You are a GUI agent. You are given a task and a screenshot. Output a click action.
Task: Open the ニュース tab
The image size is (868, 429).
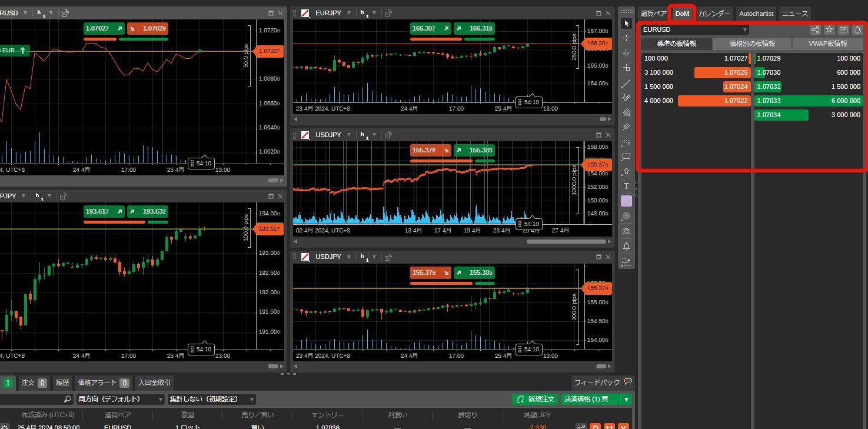pos(794,14)
